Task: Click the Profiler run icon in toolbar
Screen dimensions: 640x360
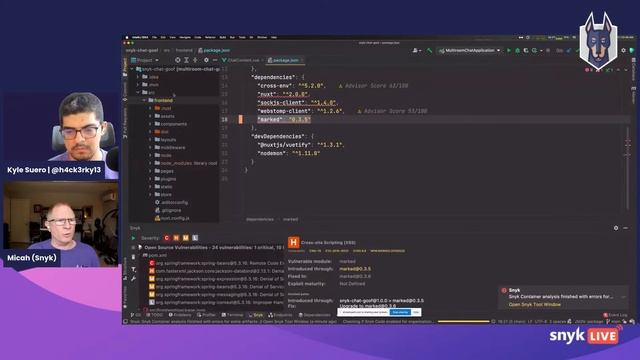Action: coord(535,51)
